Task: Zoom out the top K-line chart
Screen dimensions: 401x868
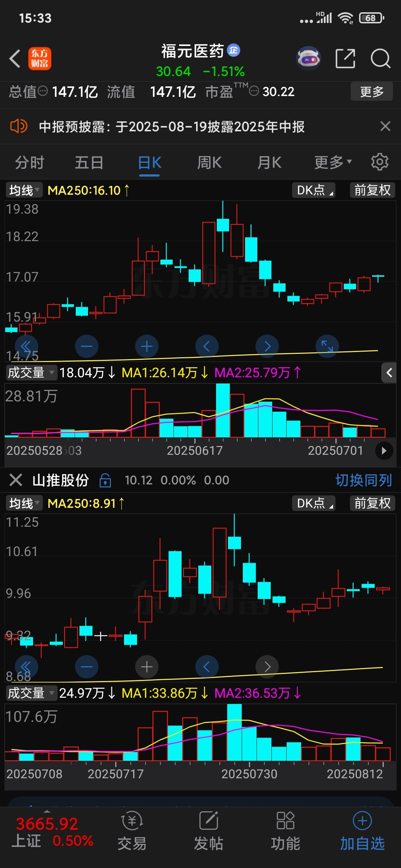Action: [87, 346]
